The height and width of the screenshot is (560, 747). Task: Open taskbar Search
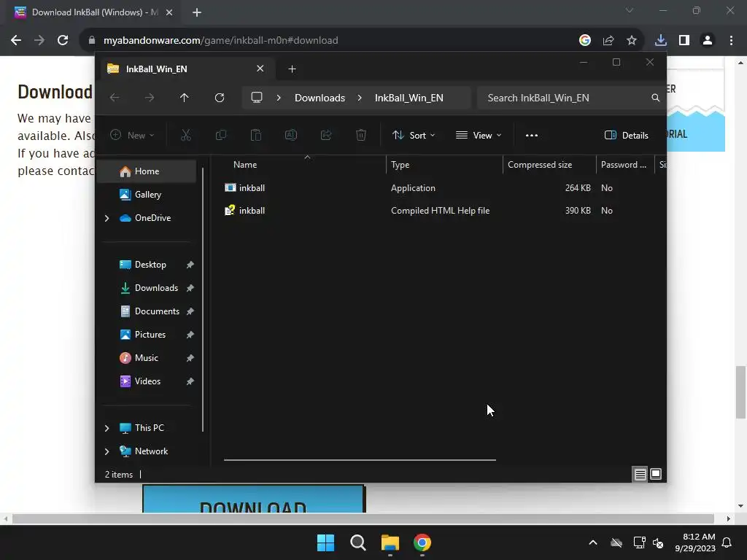pos(357,542)
